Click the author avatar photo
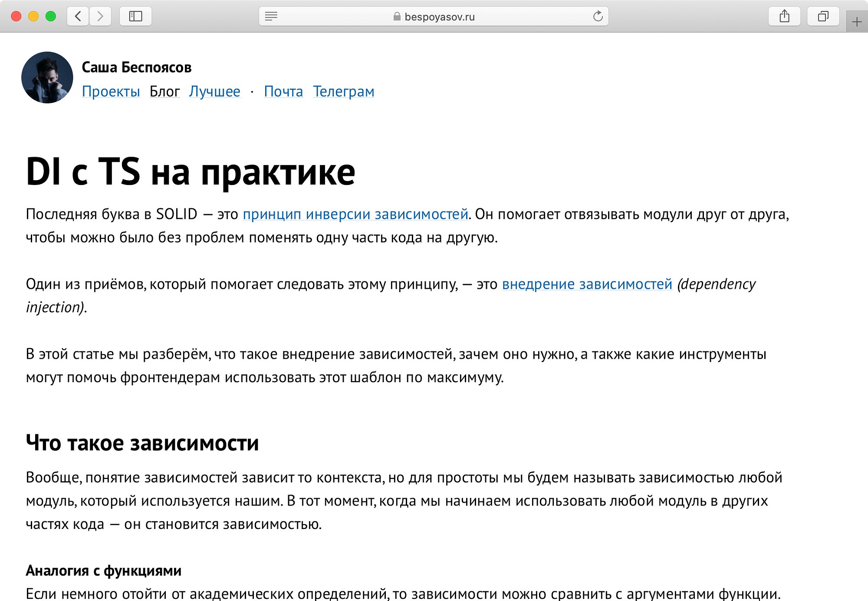Image resolution: width=868 pixels, height=601 pixels. (47, 77)
